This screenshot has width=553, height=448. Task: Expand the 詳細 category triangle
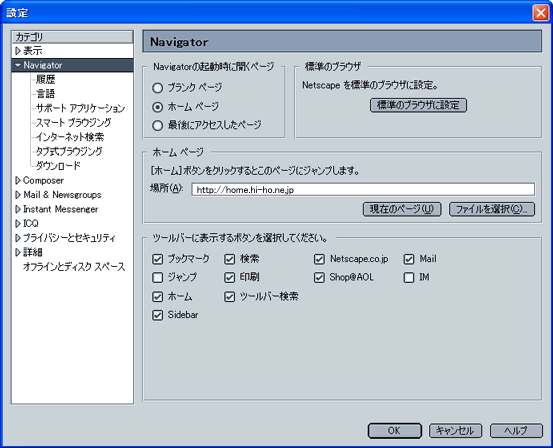[x=18, y=252]
